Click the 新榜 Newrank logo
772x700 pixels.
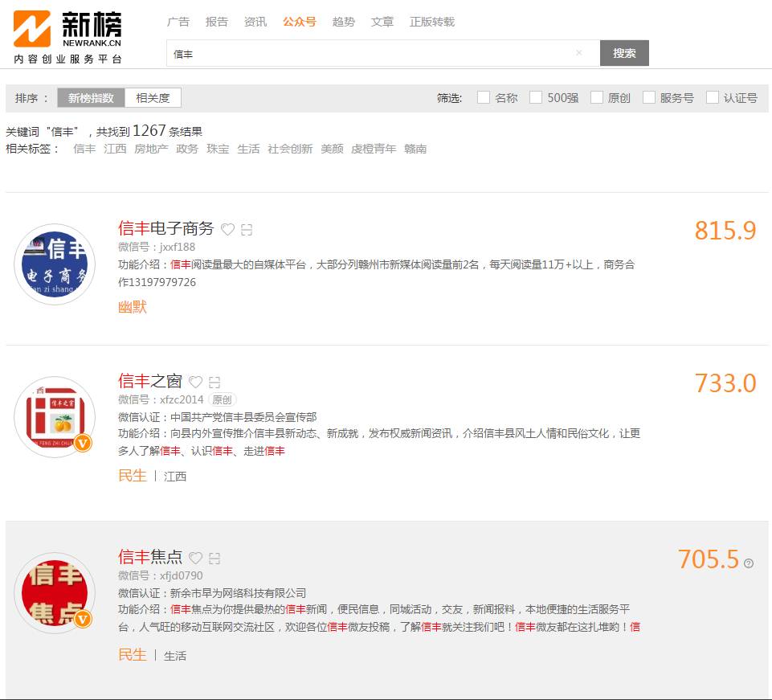(x=68, y=36)
